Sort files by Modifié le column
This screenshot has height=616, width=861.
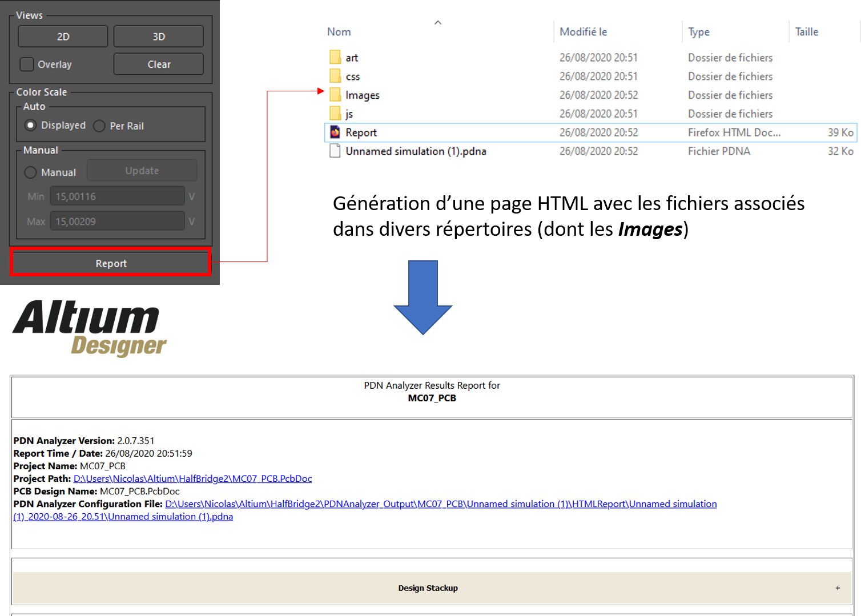[584, 32]
